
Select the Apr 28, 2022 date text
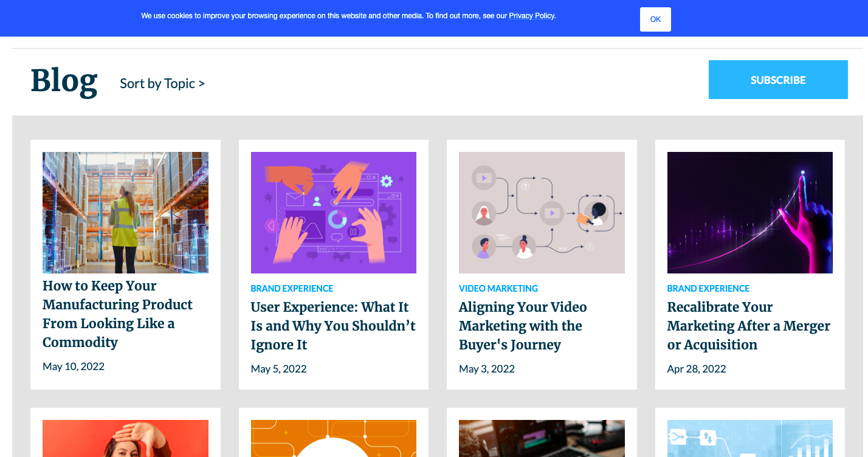click(x=697, y=369)
